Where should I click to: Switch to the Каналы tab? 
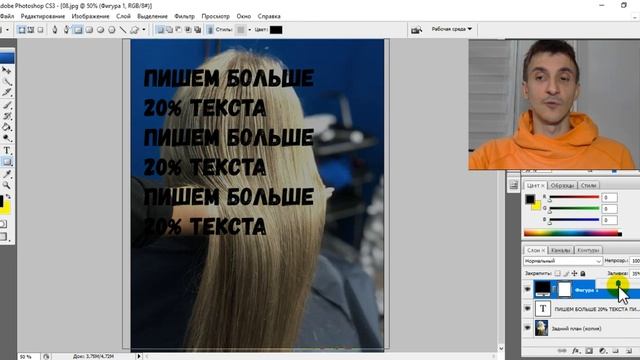coord(560,250)
